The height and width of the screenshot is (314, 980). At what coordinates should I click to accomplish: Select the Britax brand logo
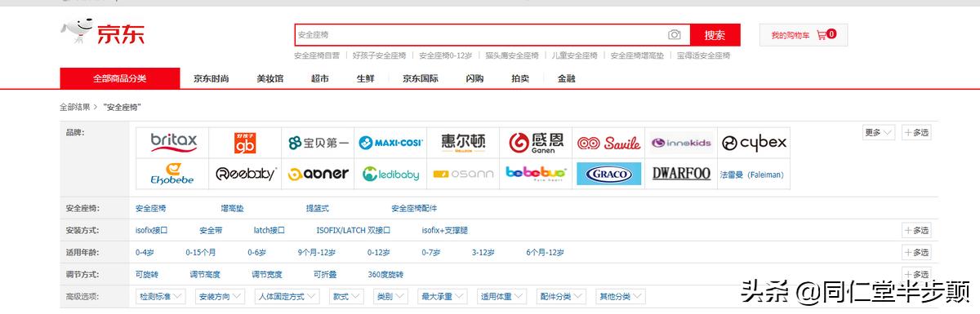tap(172, 143)
